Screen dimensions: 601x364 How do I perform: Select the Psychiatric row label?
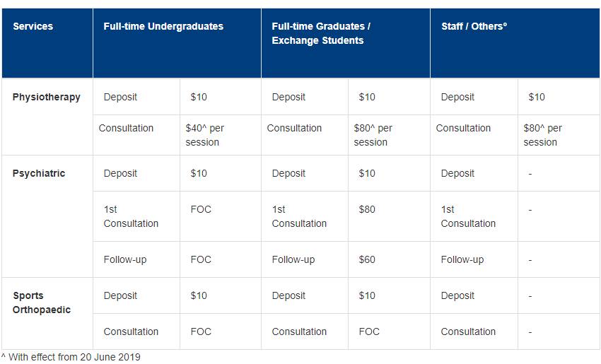pos(39,173)
